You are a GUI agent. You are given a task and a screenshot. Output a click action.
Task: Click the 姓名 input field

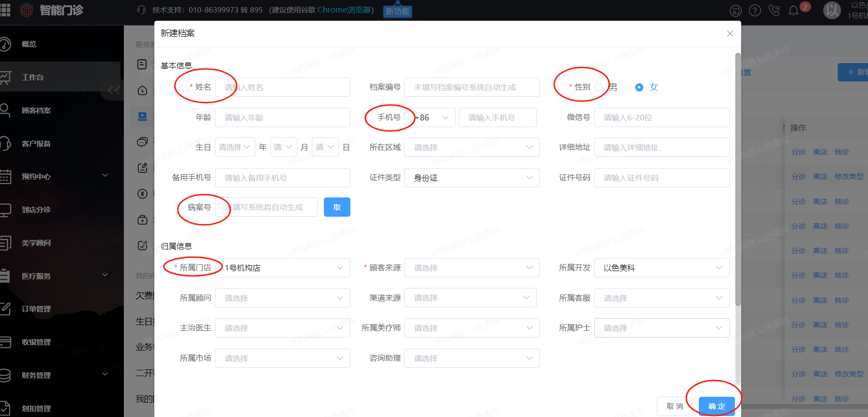[282, 87]
